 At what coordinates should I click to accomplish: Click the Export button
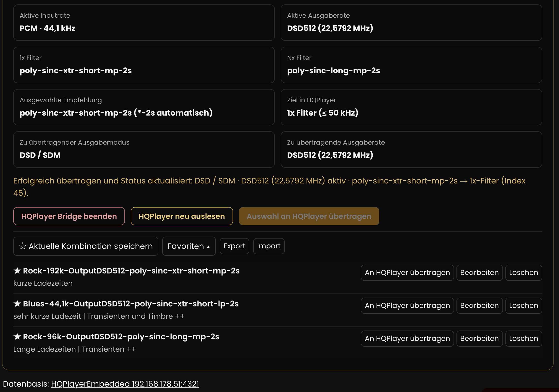234,246
